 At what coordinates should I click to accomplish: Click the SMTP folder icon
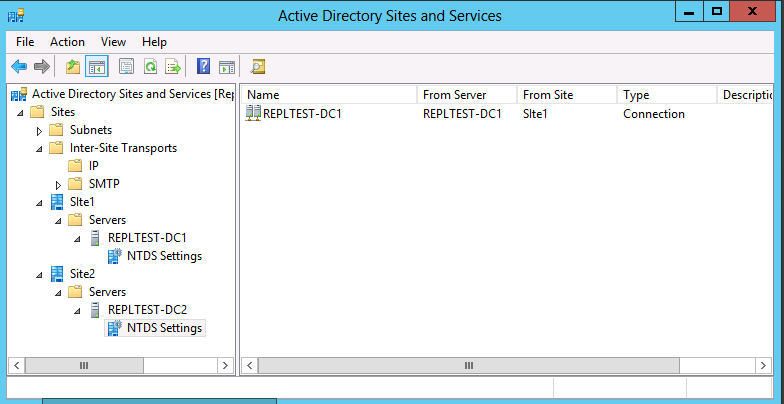coord(75,184)
